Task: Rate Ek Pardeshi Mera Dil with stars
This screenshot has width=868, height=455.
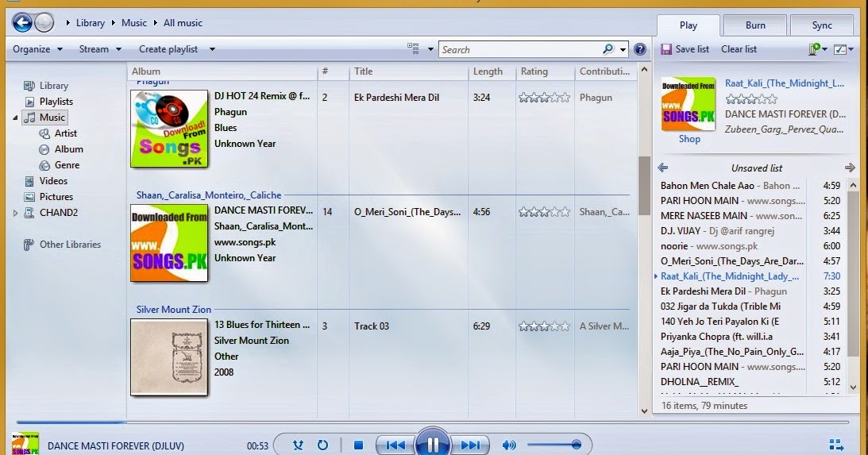Action: (x=544, y=98)
